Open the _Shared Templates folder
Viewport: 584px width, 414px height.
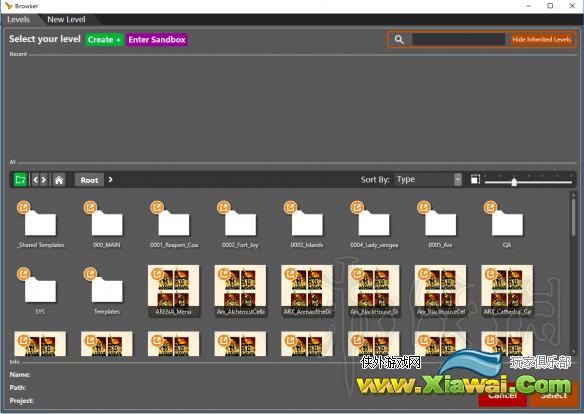coord(40,224)
